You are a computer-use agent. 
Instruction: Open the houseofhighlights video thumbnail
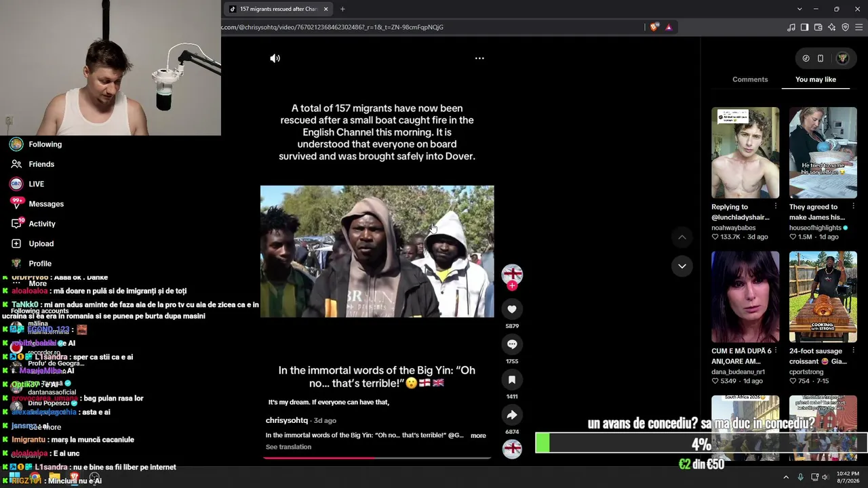click(x=823, y=152)
